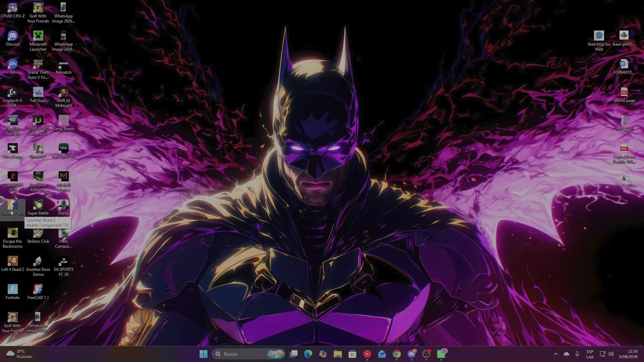Launch Microsoft Edge from the taskbar
This screenshot has height=362, width=644.
point(308,354)
